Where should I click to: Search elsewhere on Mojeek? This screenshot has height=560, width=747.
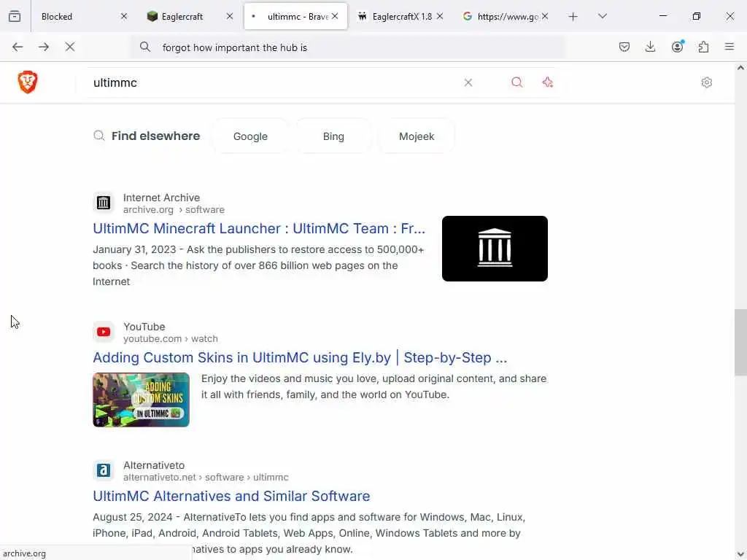417,136
